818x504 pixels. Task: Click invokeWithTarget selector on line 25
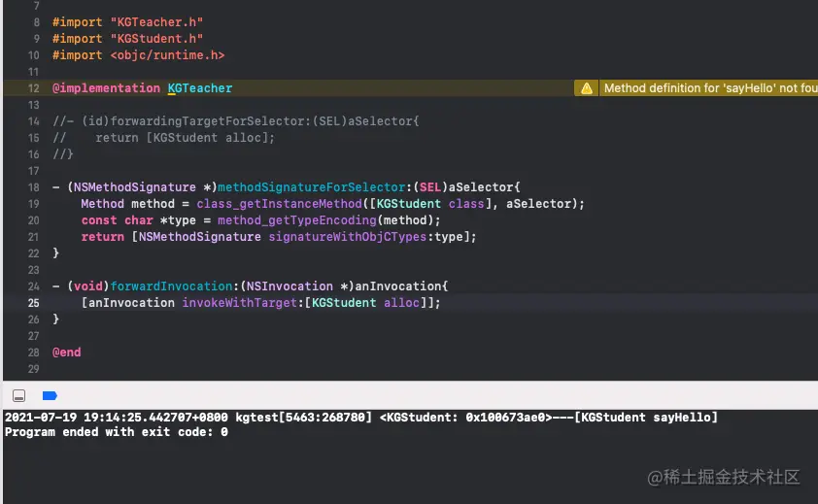(x=239, y=303)
